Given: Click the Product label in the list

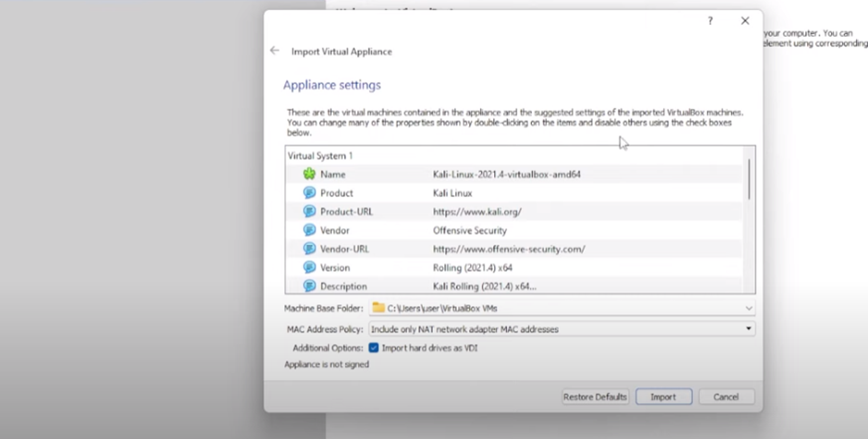Looking at the screenshot, I should [x=336, y=193].
